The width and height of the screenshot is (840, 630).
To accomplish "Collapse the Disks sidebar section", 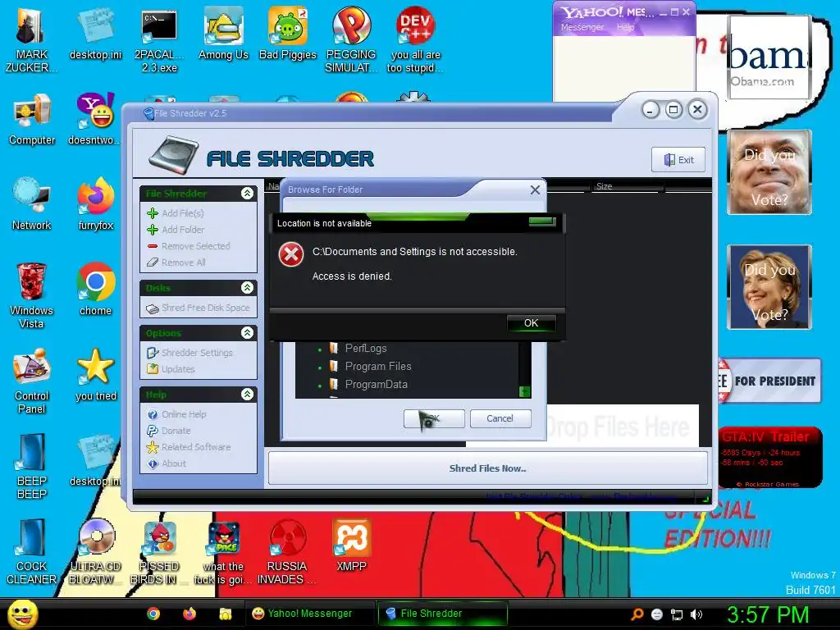I will [247, 288].
